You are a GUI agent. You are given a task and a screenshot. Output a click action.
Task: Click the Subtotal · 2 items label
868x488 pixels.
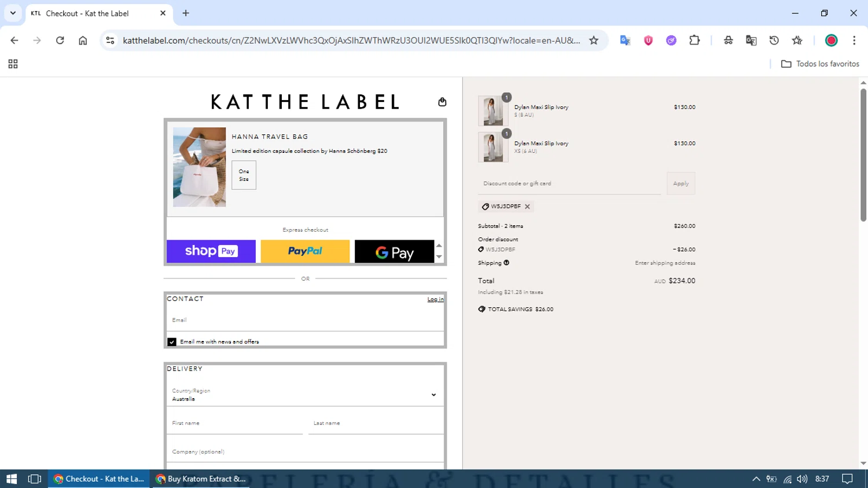[501, 226]
